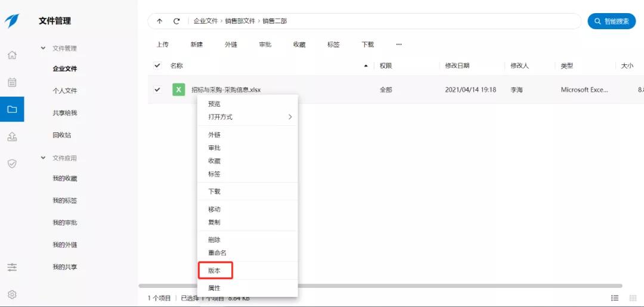Open 我的共享 in the sidebar
Screen dimensions: 644x307
(65, 267)
